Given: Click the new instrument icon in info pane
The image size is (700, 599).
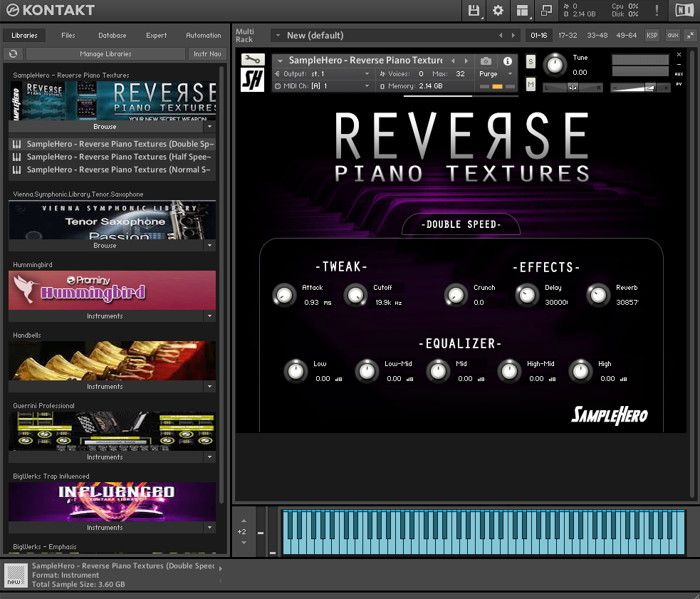Looking at the screenshot, I should tap(16, 575).
